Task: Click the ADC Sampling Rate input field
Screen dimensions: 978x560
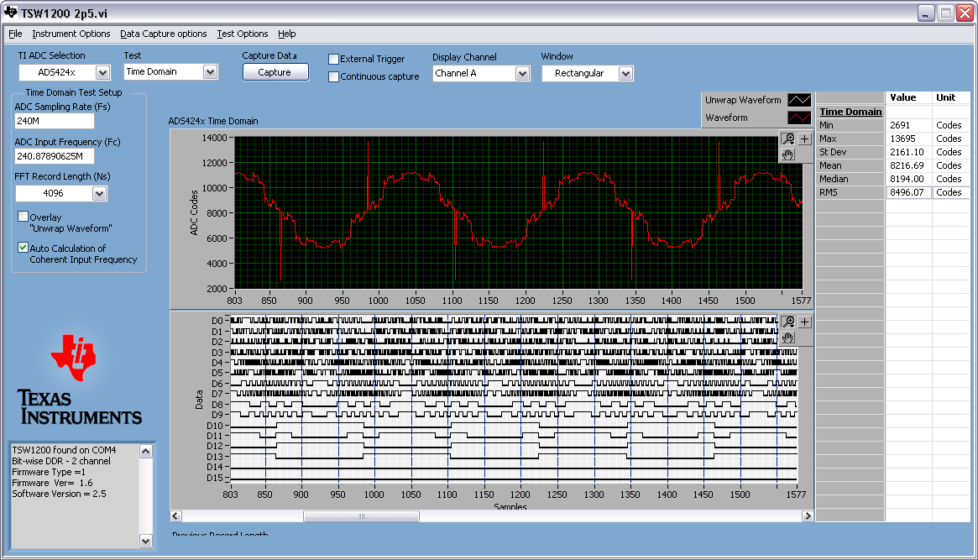Action: click(x=55, y=121)
